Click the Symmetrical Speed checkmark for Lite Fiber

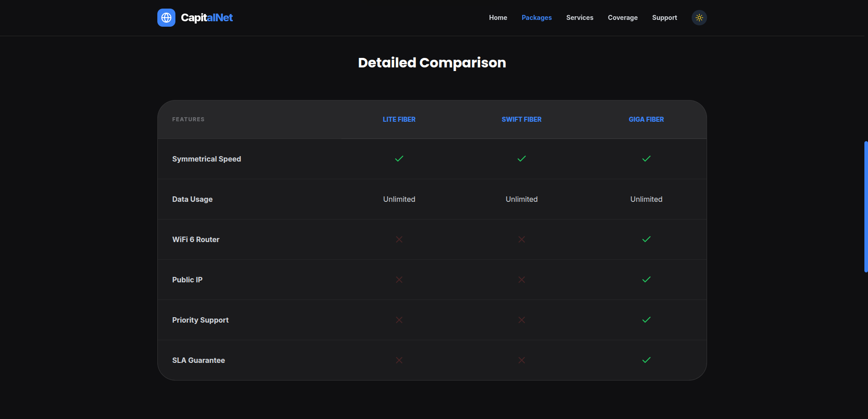[x=399, y=159]
